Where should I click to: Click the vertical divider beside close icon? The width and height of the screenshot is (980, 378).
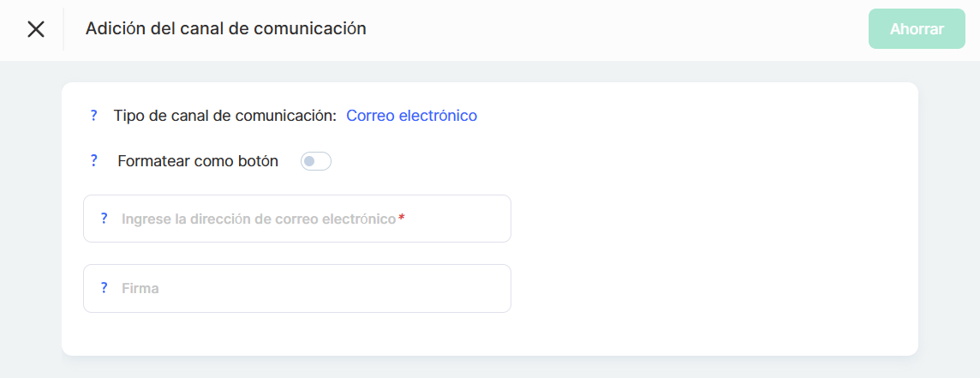(x=63, y=29)
